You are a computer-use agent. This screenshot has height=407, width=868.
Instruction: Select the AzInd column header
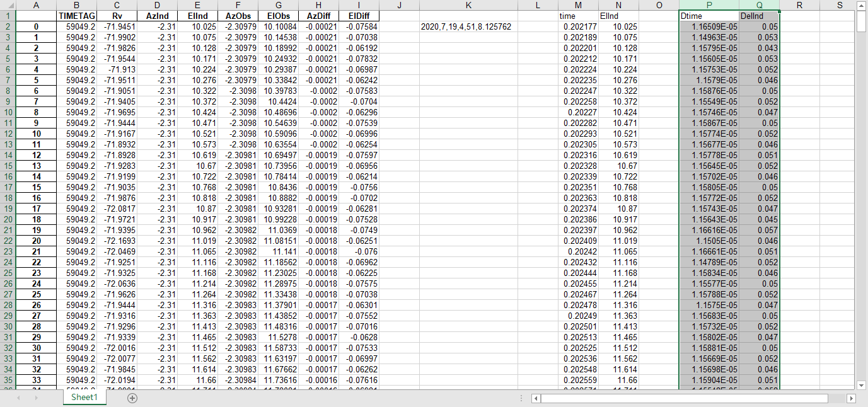[x=157, y=6]
